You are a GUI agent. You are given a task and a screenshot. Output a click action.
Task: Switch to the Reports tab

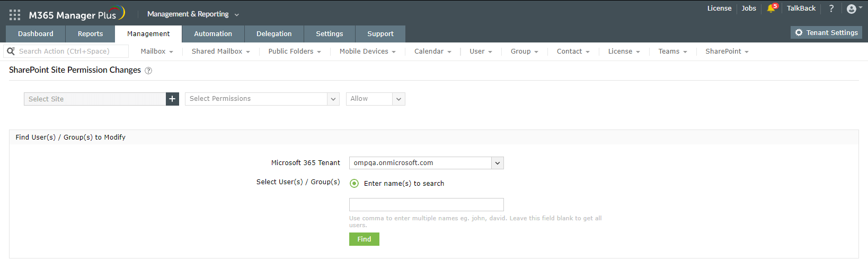tap(90, 34)
